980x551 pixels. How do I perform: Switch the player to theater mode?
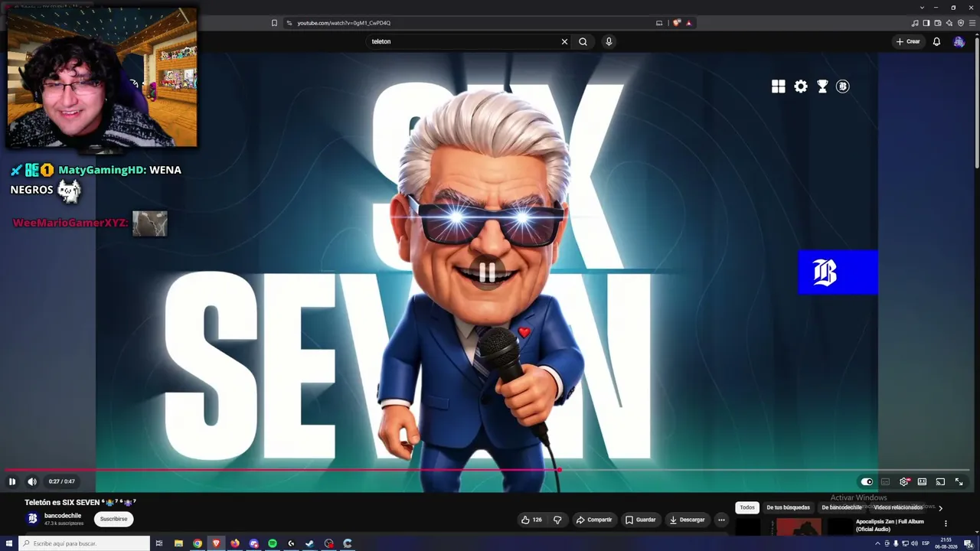pyautogui.click(x=922, y=481)
